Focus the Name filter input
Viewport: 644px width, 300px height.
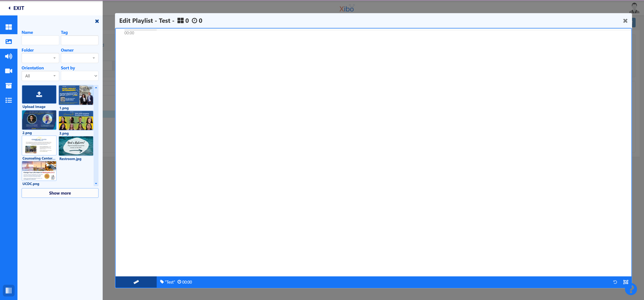[40, 40]
